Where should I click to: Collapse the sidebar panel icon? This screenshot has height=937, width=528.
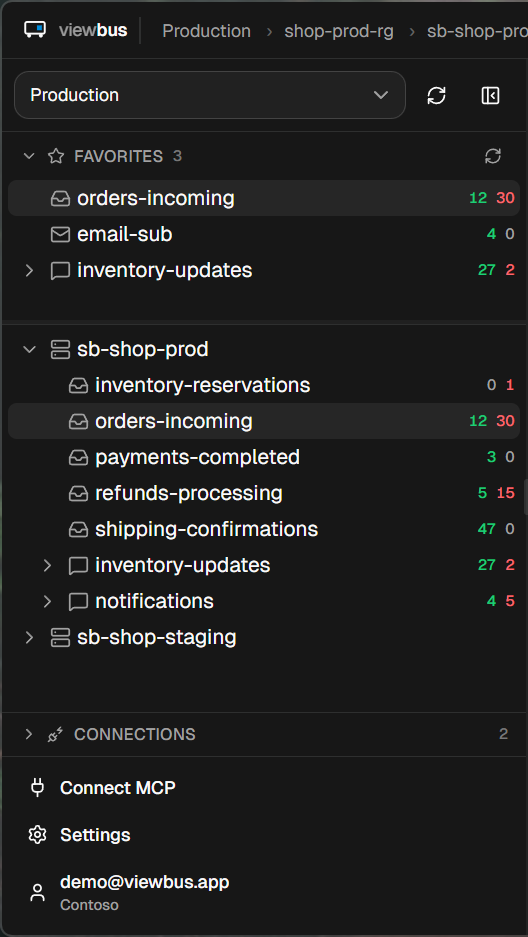490,96
